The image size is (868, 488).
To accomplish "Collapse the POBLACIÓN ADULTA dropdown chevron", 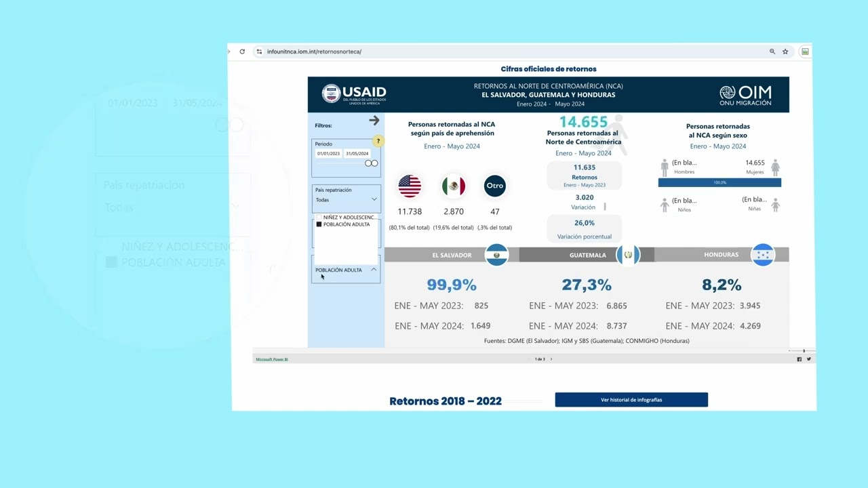I will pos(374,270).
